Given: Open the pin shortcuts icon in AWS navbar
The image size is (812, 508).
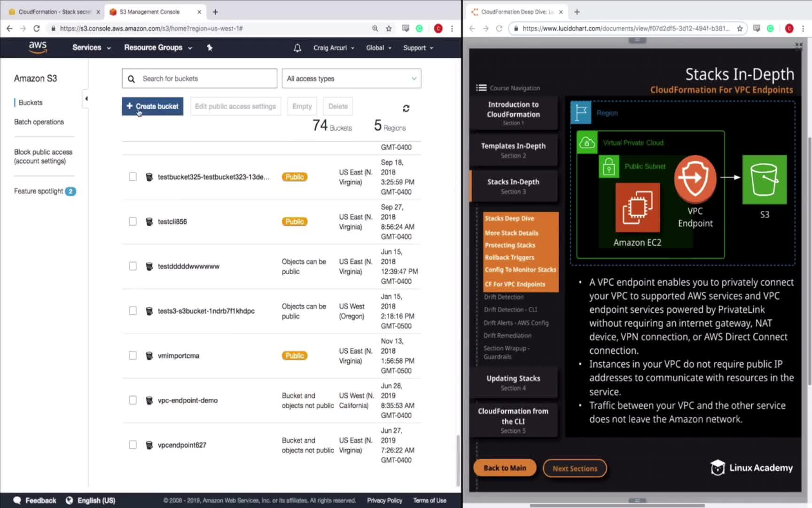Looking at the screenshot, I should point(210,48).
